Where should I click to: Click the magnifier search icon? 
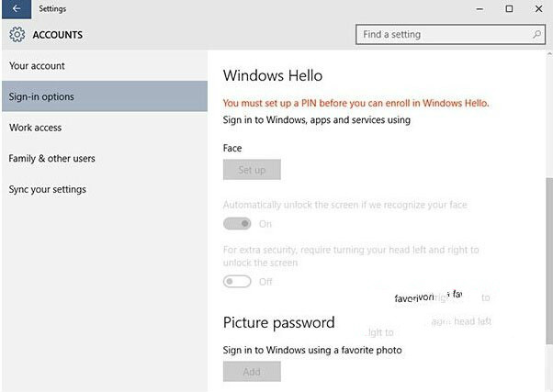(x=537, y=35)
